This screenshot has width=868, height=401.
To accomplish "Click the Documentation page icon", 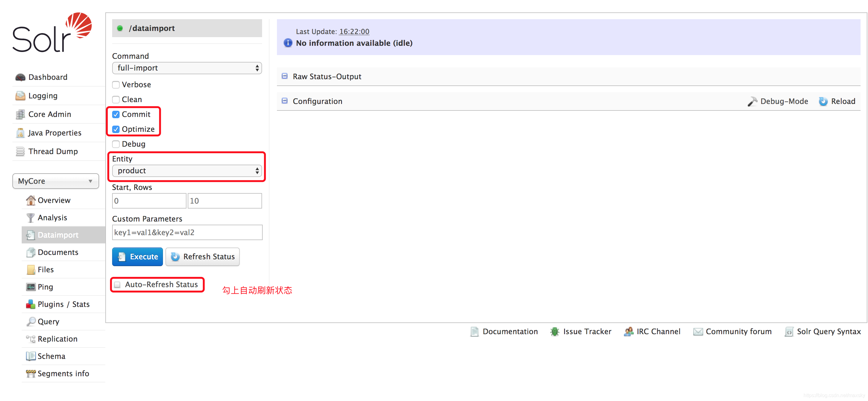I will 475,332.
